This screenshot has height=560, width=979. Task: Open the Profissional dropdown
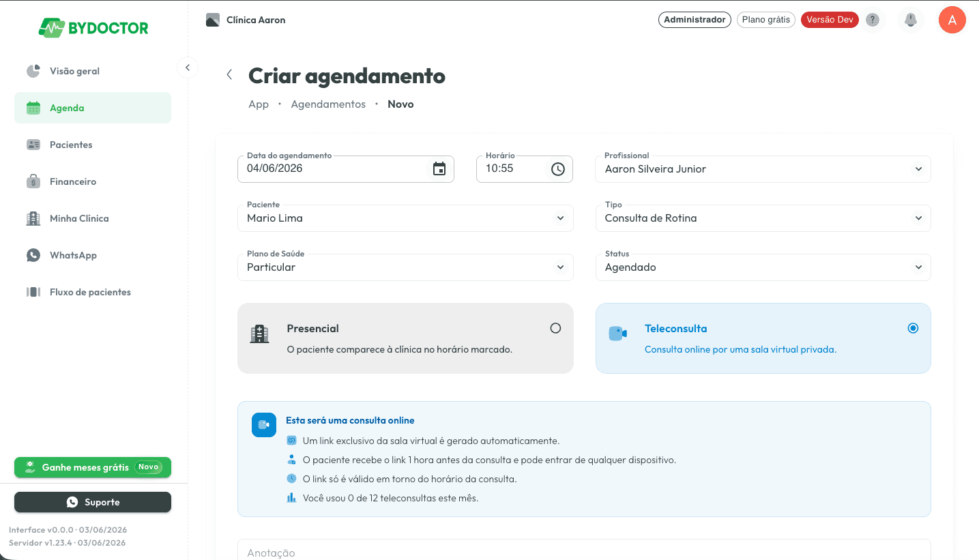click(763, 169)
